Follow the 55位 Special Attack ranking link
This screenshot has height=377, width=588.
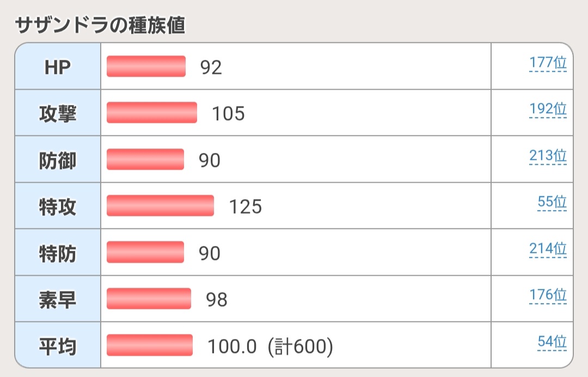click(552, 203)
